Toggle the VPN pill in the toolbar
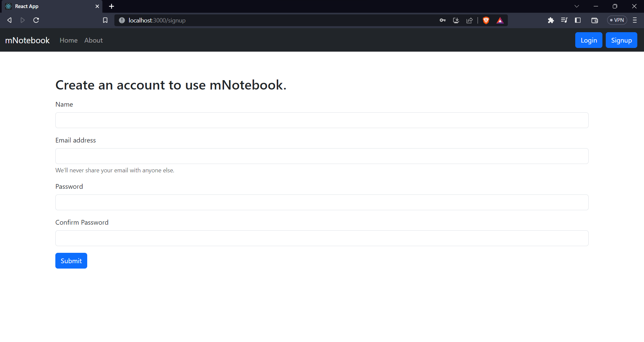 (617, 20)
